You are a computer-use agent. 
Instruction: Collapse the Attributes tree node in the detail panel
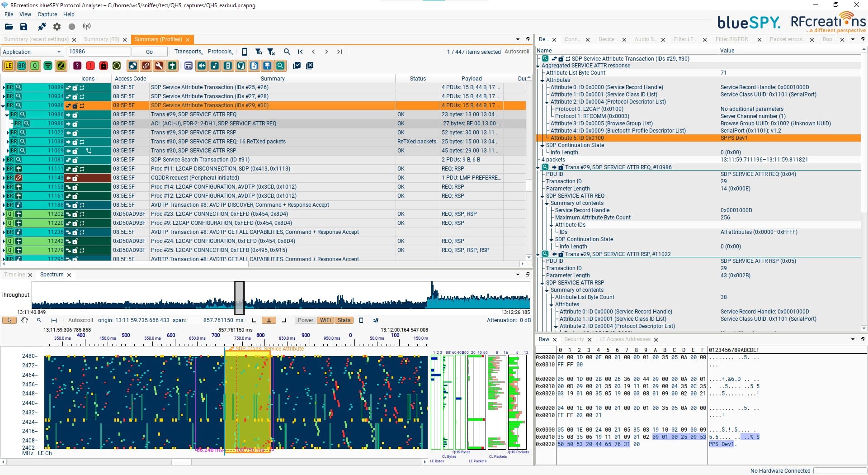point(542,80)
